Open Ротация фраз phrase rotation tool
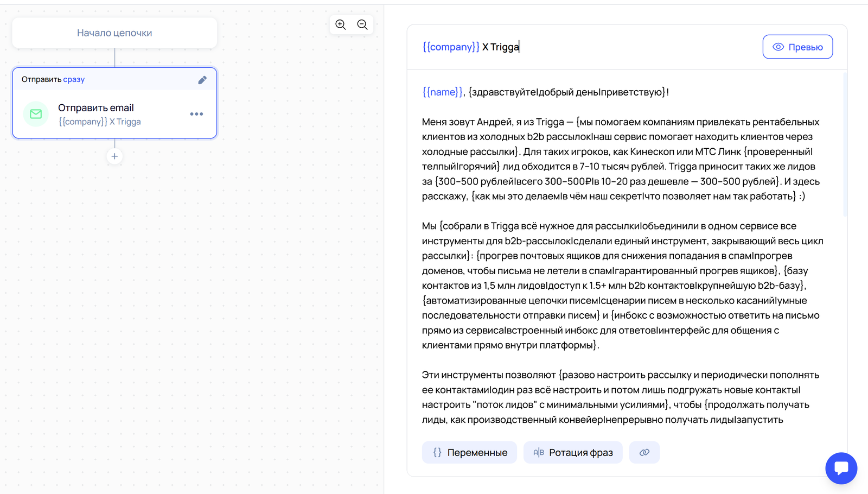Viewport: 868px width, 494px height. [573, 452]
